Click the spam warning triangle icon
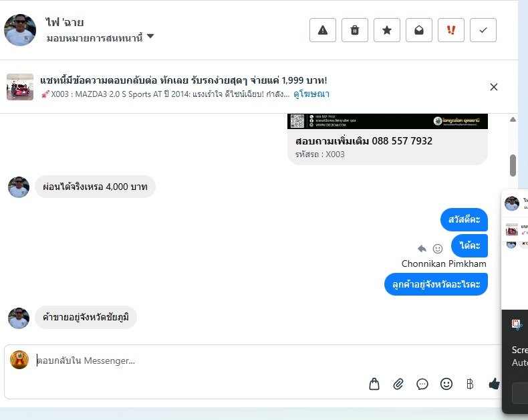 click(323, 30)
